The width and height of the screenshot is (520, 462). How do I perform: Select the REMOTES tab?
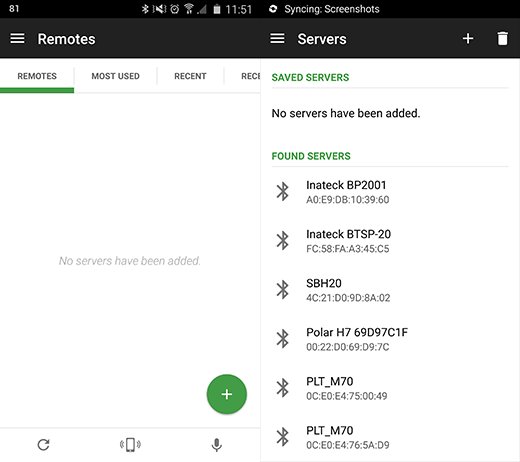pyautogui.click(x=37, y=76)
